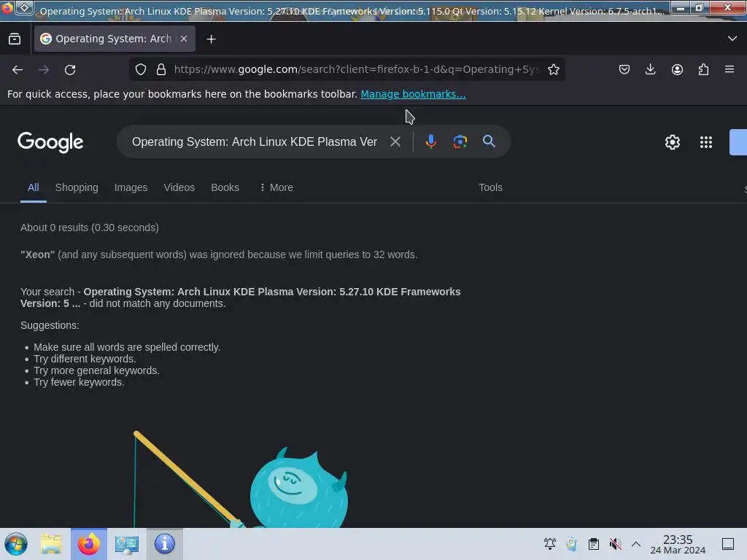The height and width of the screenshot is (560, 747).
Task: Start voice search with microphone
Action: point(430,141)
